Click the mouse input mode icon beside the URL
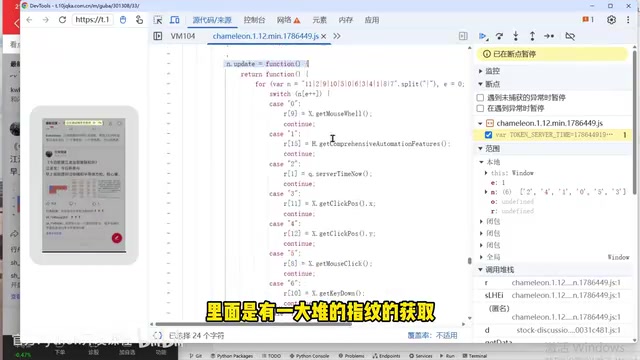The height and width of the screenshot is (360, 640). pyautogui.click(x=123, y=20)
